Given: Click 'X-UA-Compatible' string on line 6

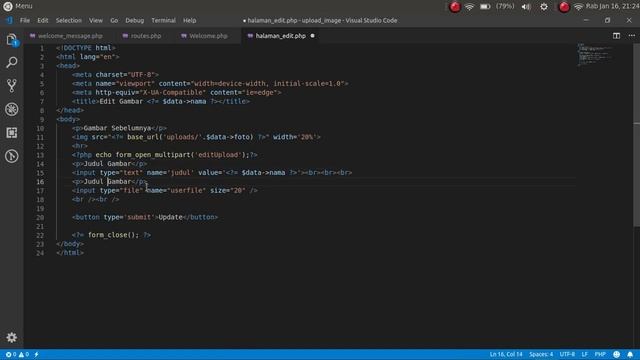Looking at the screenshot, I should (173, 93).
